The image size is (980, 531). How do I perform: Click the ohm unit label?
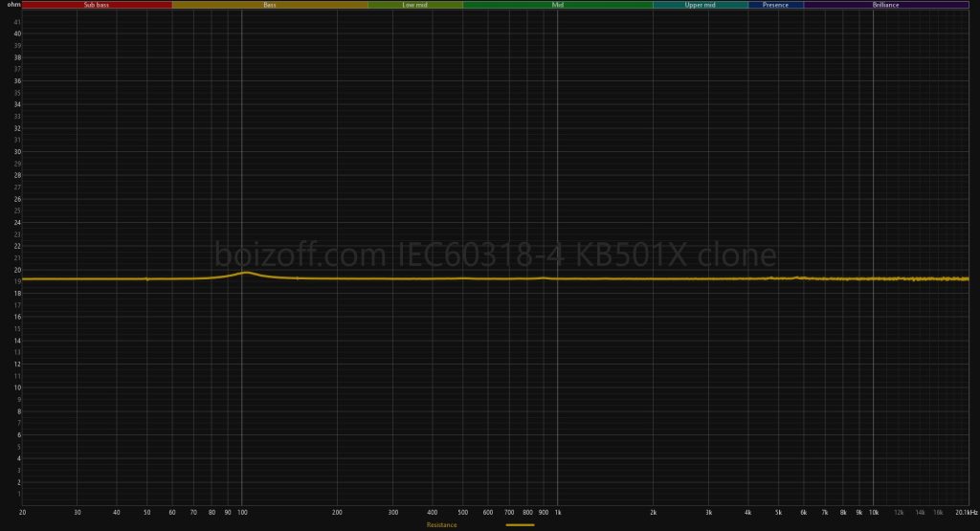[13, 5]
